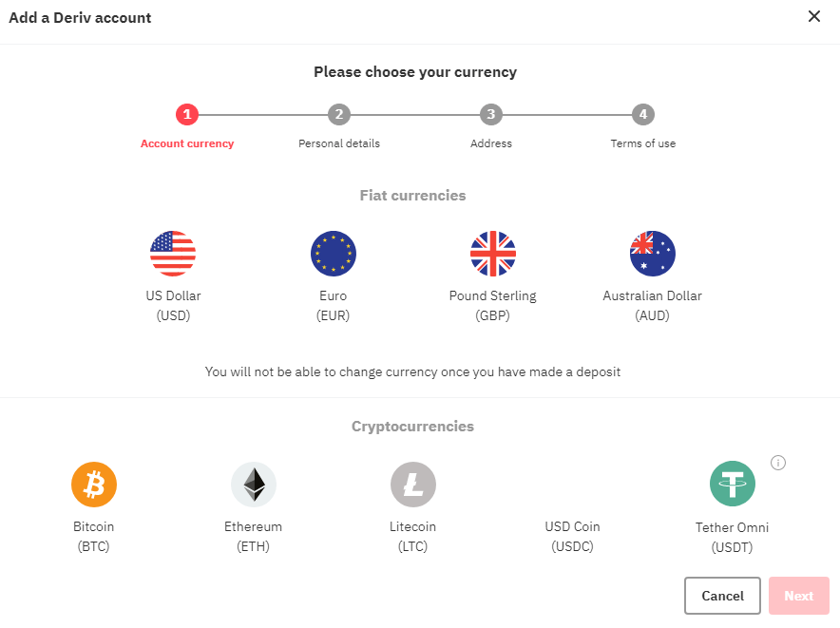Screen dimensions: 840x628
Task: Open step 4 Terms of use
Action: 642,114
